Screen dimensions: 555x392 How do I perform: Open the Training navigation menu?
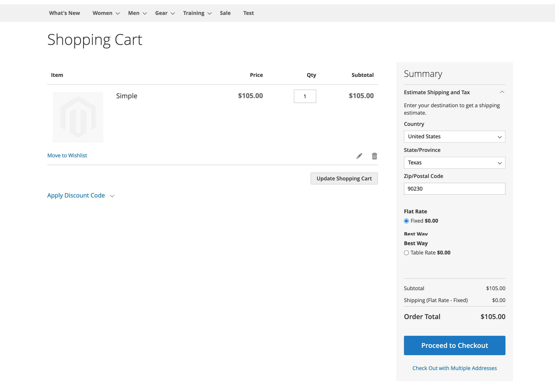(194, 13)
